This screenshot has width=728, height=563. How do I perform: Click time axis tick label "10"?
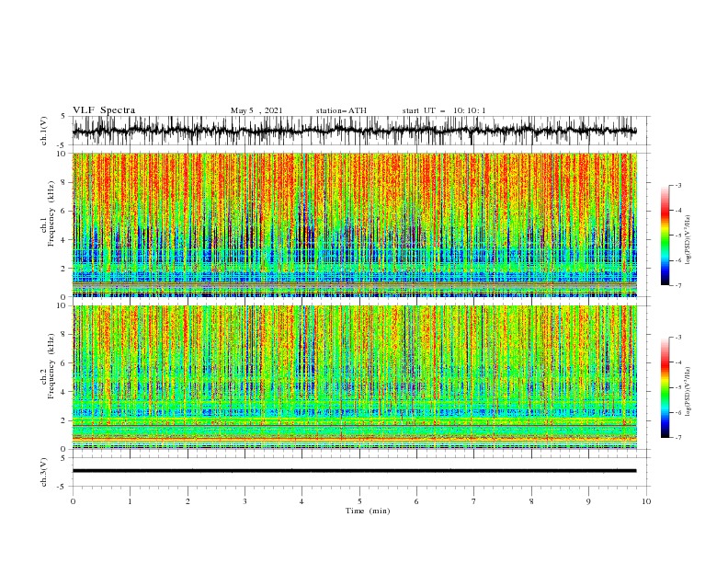click(646, 501)
